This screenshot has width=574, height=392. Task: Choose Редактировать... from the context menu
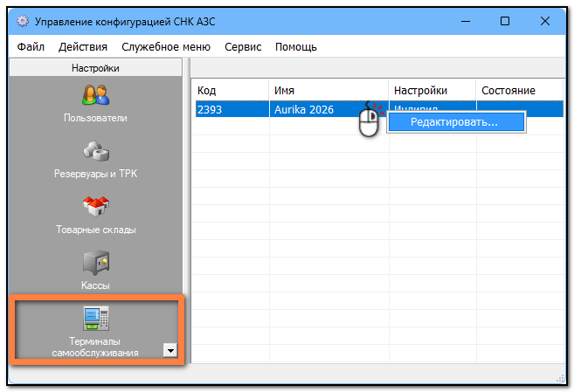click(456, 121)
